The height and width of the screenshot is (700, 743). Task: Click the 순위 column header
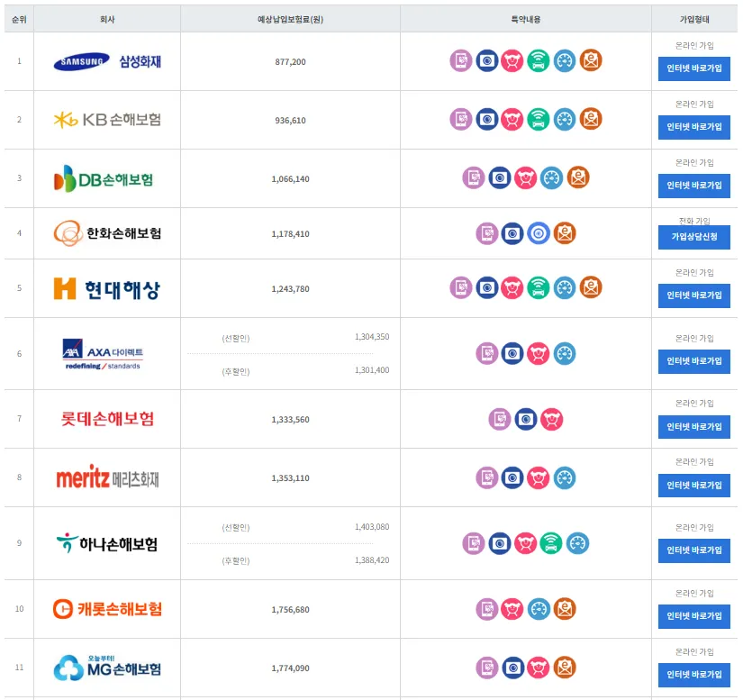coord(19,20)
